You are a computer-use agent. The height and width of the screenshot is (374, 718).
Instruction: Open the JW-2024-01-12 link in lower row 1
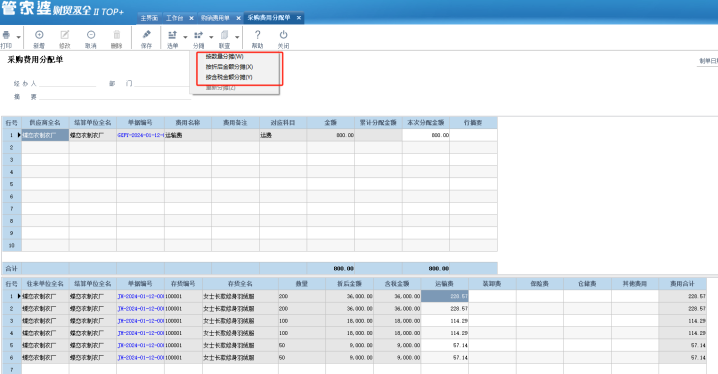pyautogui.click(x=140, y=296)
